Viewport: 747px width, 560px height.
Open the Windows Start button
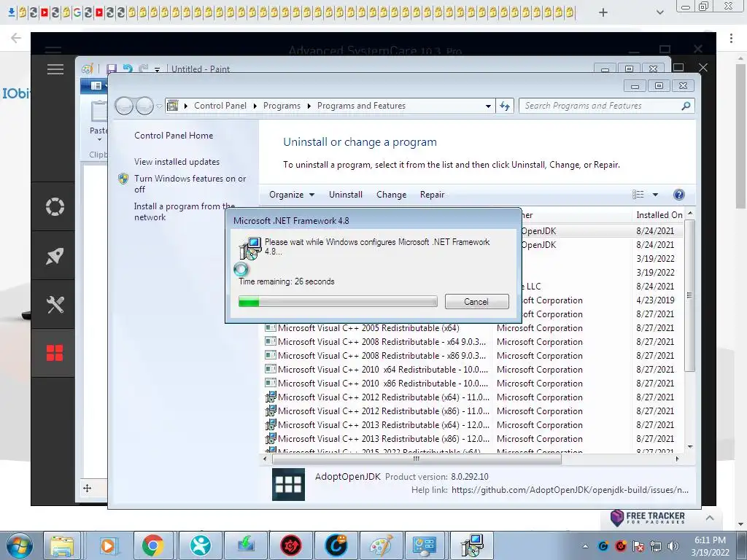click(20, 545)
